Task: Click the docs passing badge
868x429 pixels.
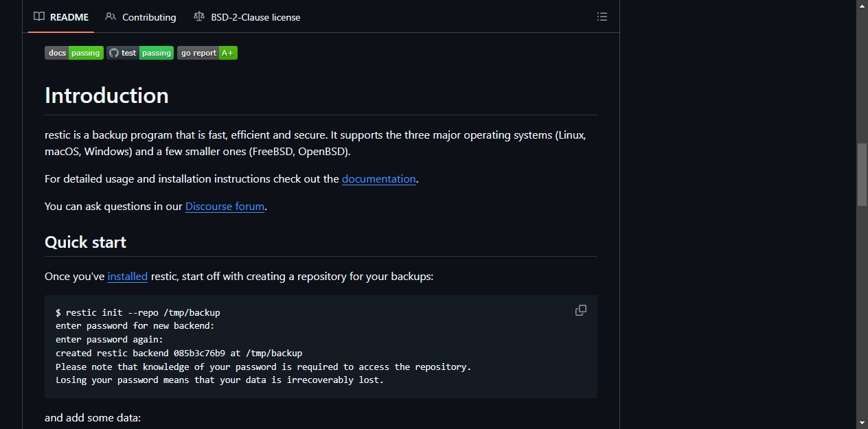Action: point(74,53)
